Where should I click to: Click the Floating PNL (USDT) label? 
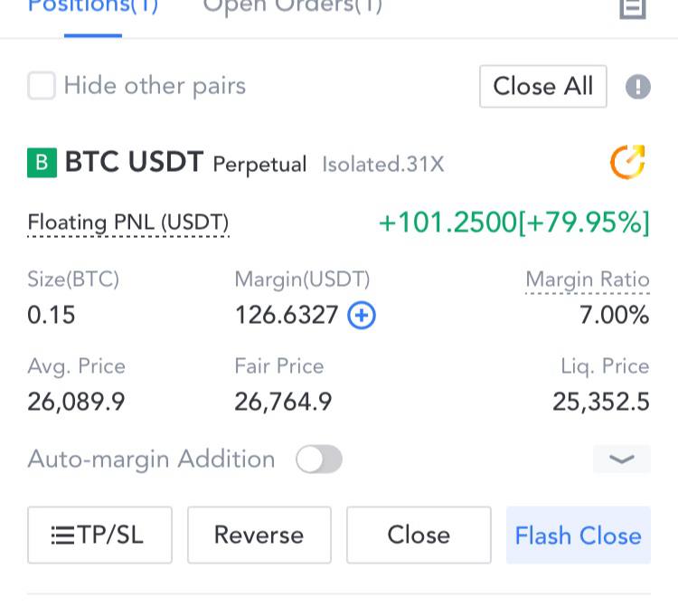(x=128, y=223)
